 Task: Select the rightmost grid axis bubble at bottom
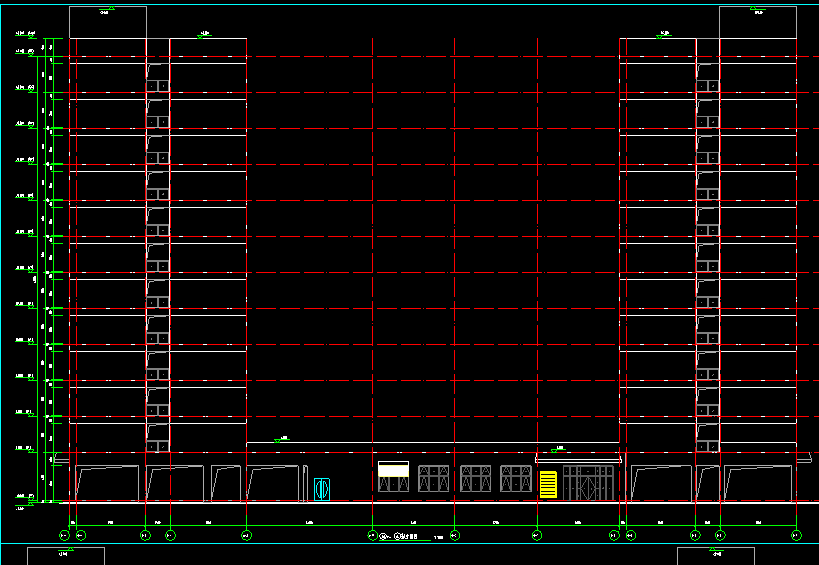[x=797, y=536]
